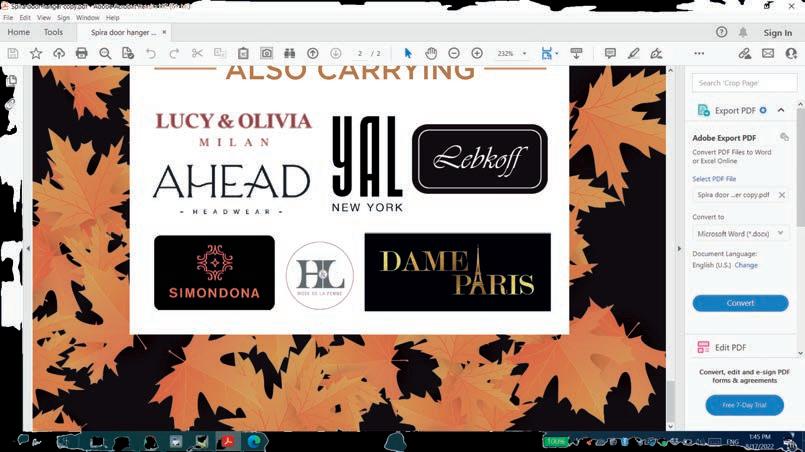Click the Select PDF File link
This screenshot has width=805, height=452.
click(x=714, y=179)
